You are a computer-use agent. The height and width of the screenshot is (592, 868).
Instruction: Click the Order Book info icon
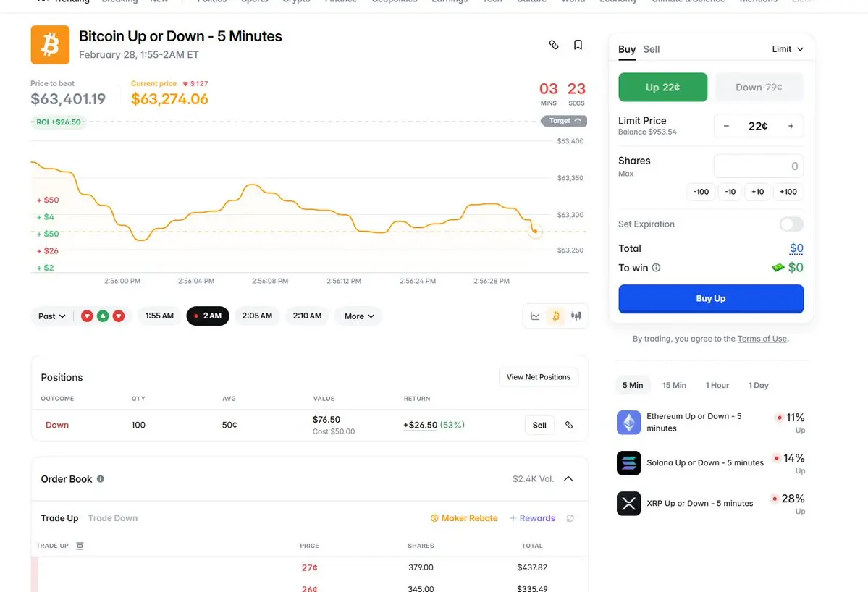[101, 478]
